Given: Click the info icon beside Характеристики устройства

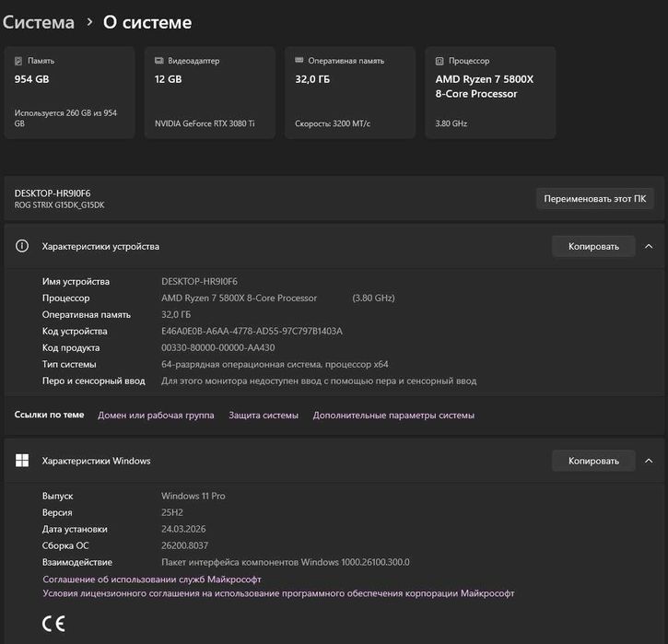Looking at the screenshot, I should tap(22, 247).
